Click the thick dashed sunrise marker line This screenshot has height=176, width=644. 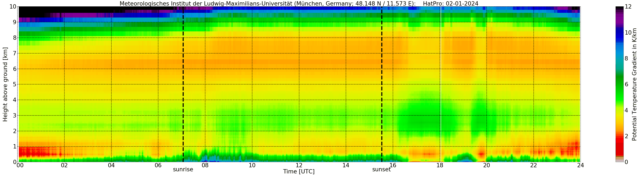point(183,84)
